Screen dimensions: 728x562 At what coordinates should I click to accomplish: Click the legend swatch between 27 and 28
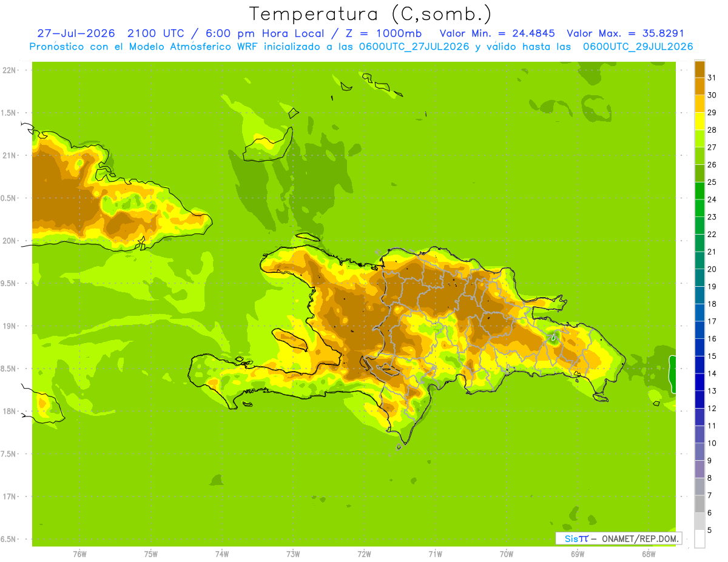point(699,138)
